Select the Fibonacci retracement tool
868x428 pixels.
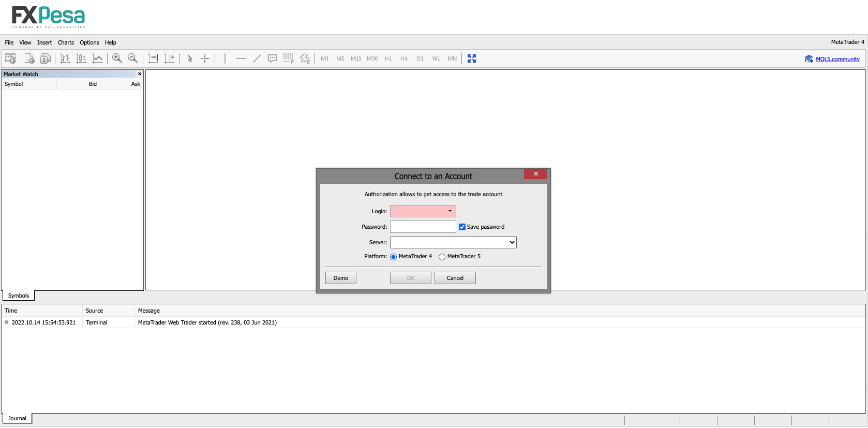click(x=289, y=58)
